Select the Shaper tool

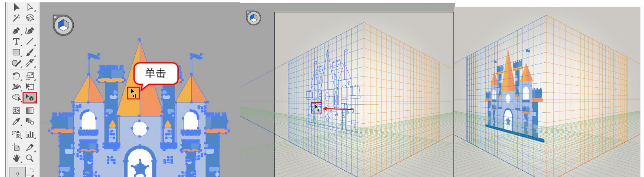pyautogui.click(x=16, y=63)
